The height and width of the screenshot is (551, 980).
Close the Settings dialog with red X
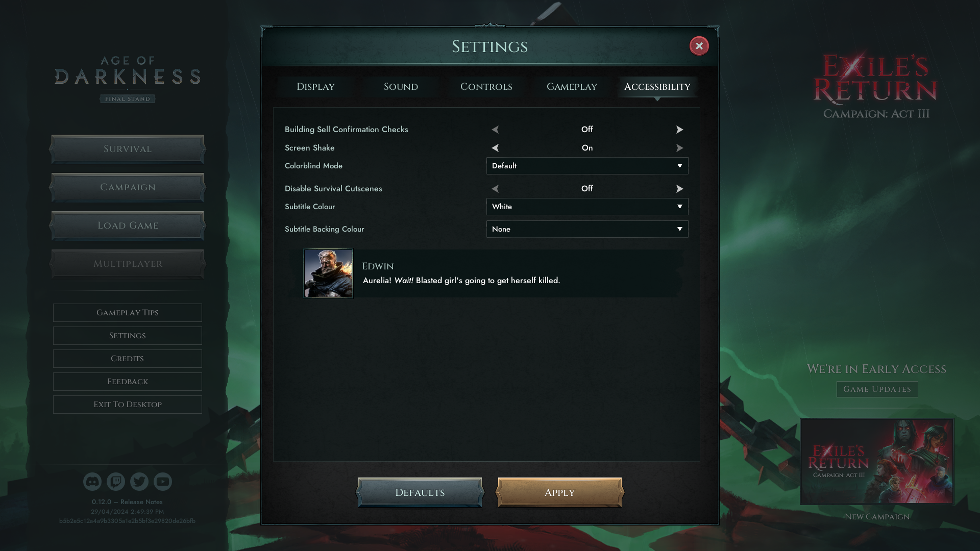pyautogui.click(x=699, y=46)
